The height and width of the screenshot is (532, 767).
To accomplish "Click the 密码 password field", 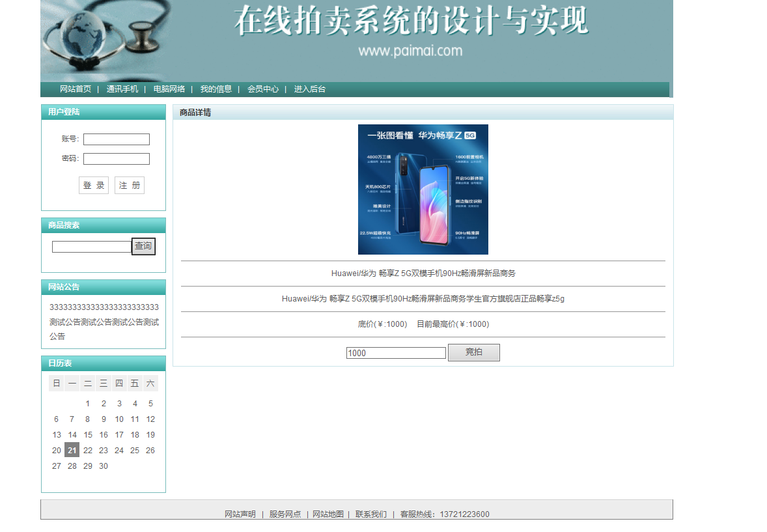I will [117, 159].
